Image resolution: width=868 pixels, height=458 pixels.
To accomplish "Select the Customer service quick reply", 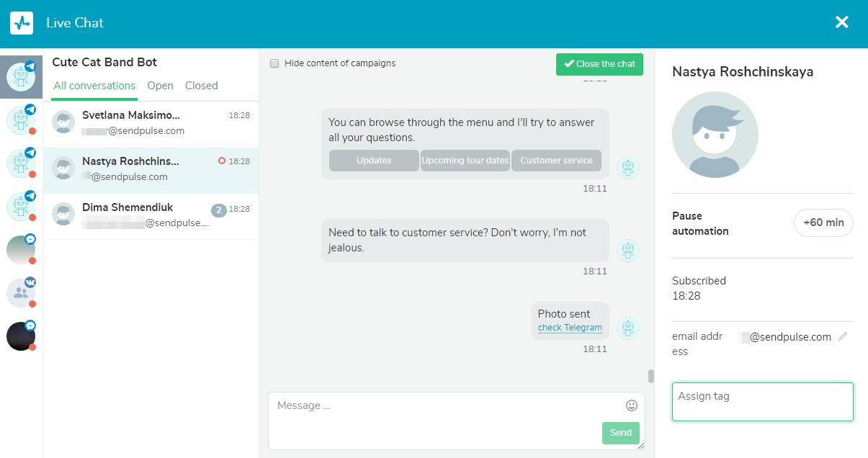I will pos(556,161).
